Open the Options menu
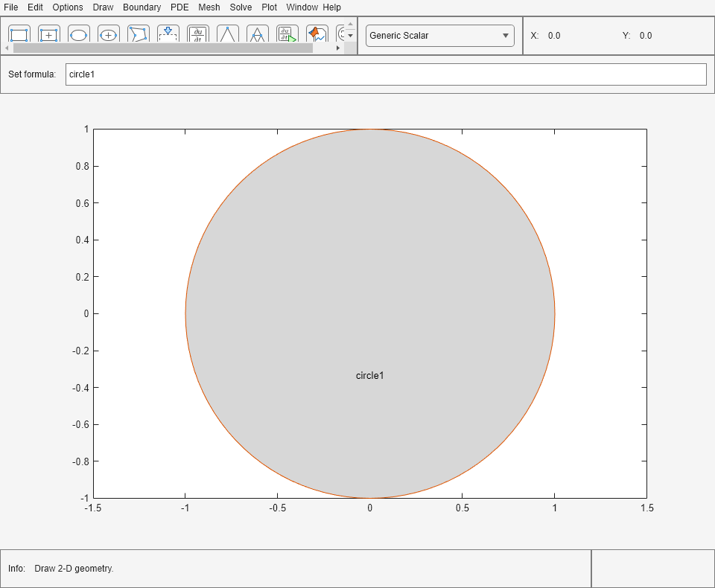This screenshot has width=715, height=588. click(x=68, y=7)
